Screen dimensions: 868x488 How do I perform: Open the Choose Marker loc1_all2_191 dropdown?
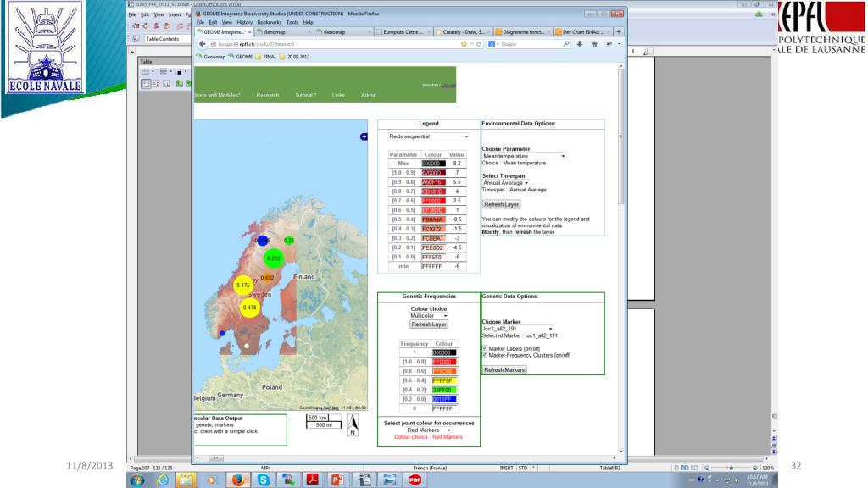[x=517, y=329]
